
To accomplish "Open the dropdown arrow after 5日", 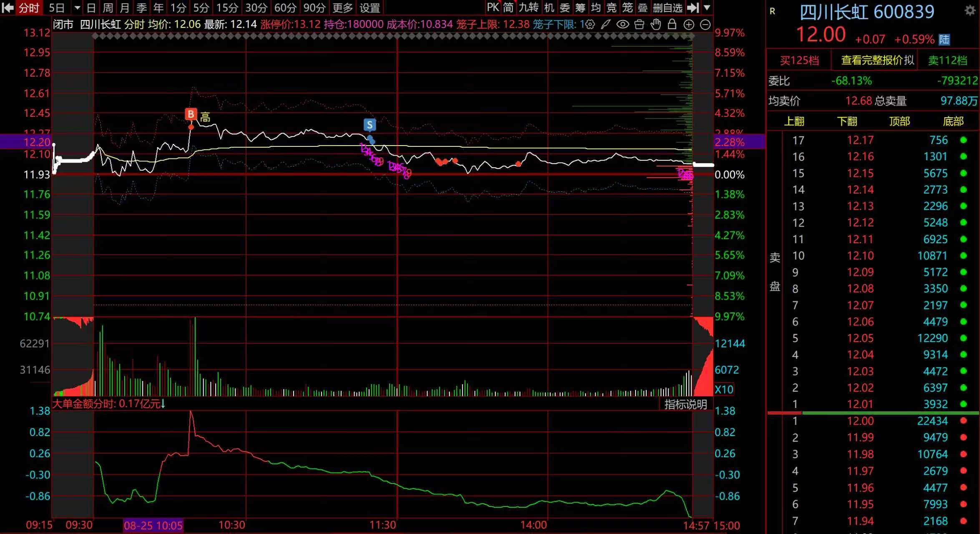I will [77, 8].
